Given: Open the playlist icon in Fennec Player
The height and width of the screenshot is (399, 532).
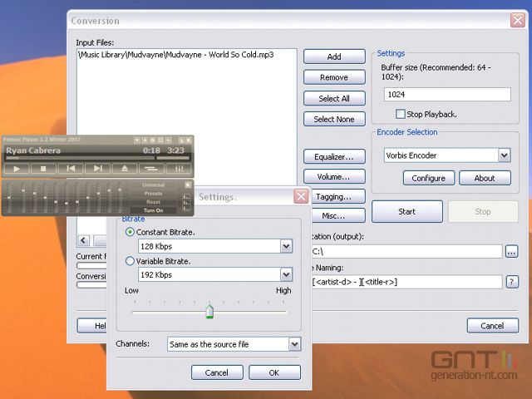Looking at the screenshot, I should (151, 168).
